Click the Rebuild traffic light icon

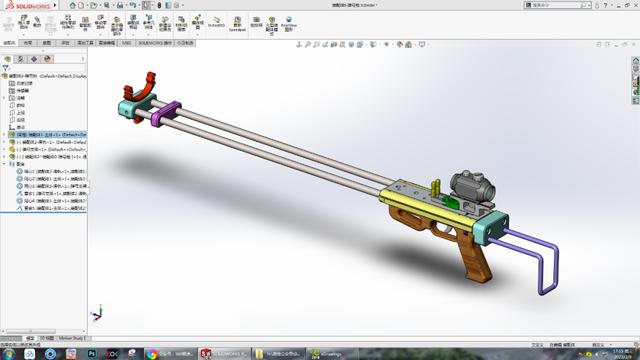(160, 5)
